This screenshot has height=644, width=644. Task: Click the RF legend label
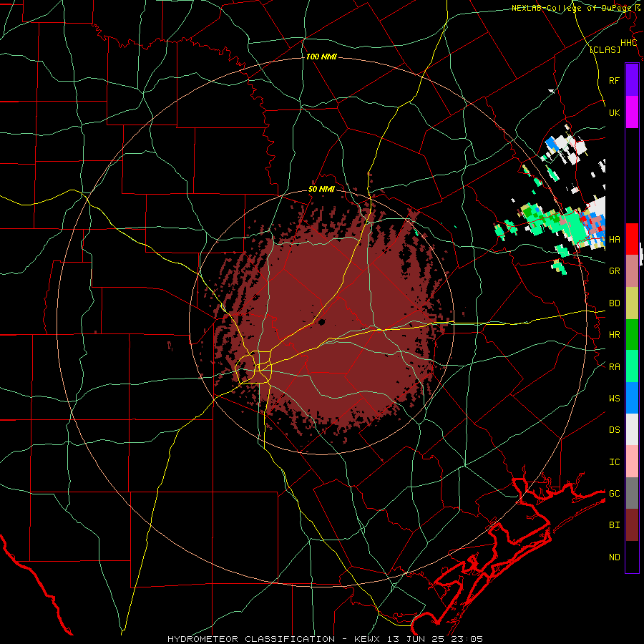point(614,80)
